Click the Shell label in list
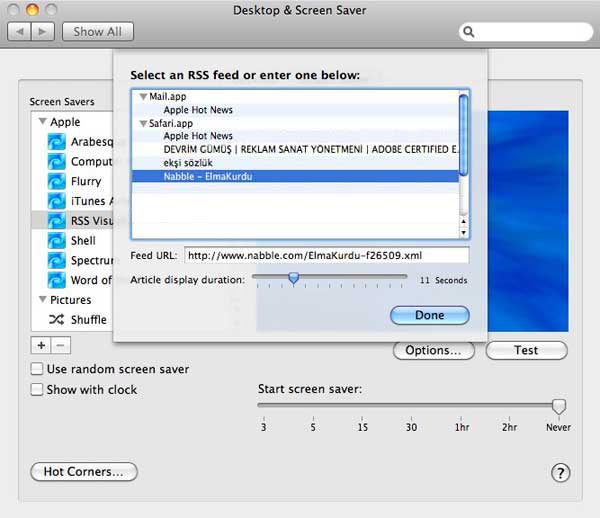Screen dimensions: 600x518 (83, 241)
